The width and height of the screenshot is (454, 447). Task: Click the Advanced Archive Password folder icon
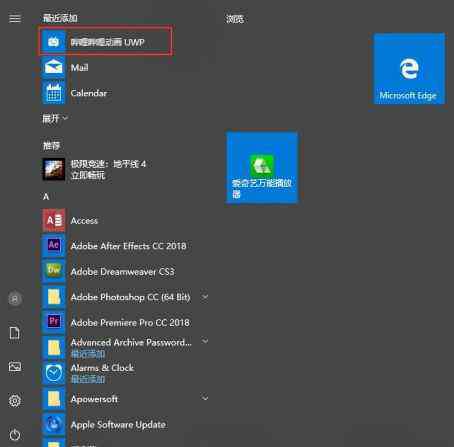click(53, 348)
